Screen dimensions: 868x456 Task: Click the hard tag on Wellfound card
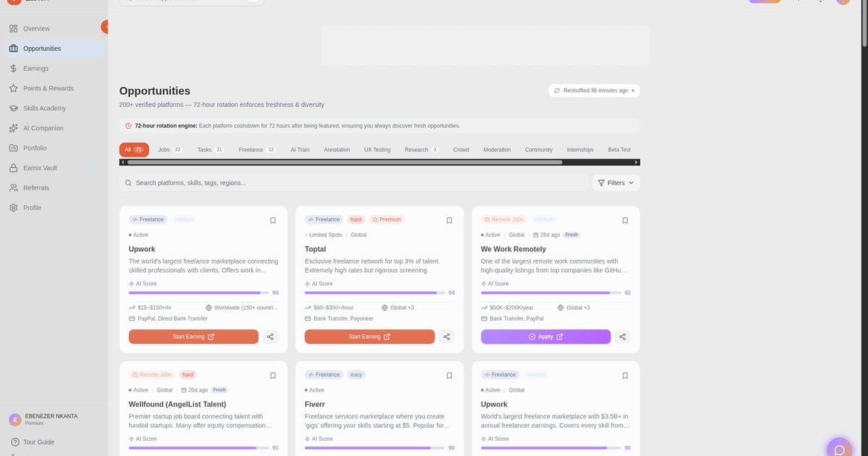click(188, 374)
